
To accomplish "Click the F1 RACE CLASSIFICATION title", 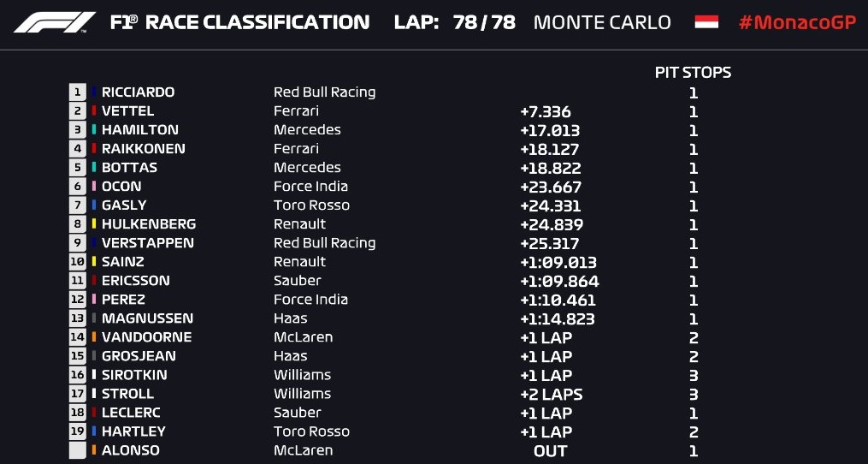I will pyautogui.click(x=239, y=22).
